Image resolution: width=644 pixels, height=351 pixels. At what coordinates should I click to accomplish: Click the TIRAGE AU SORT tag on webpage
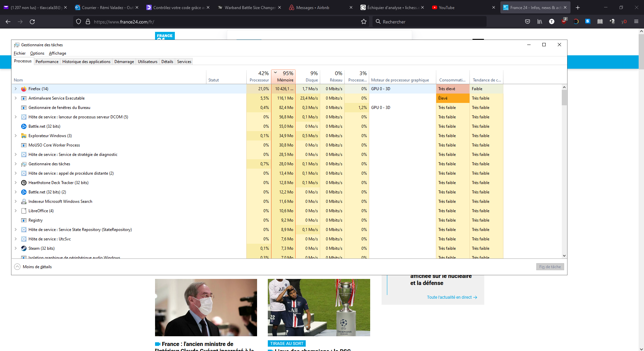[287, 344]
